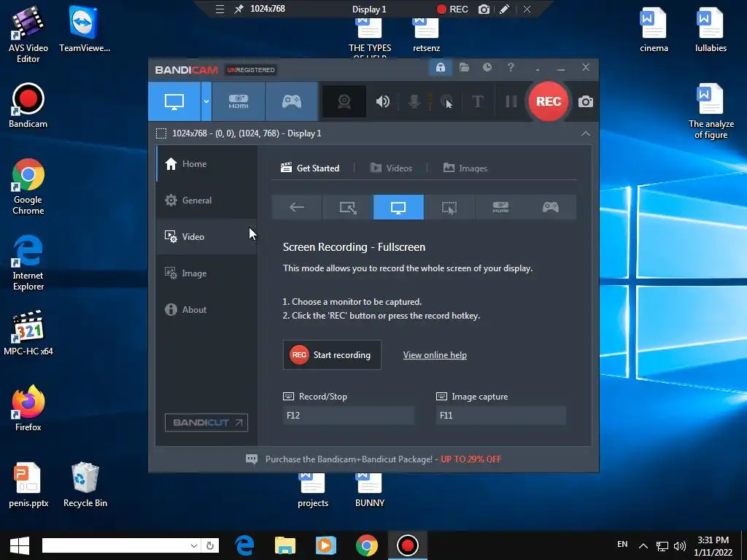
Task: Open the General settings in sidebar
Action: (x=206, y=201)
